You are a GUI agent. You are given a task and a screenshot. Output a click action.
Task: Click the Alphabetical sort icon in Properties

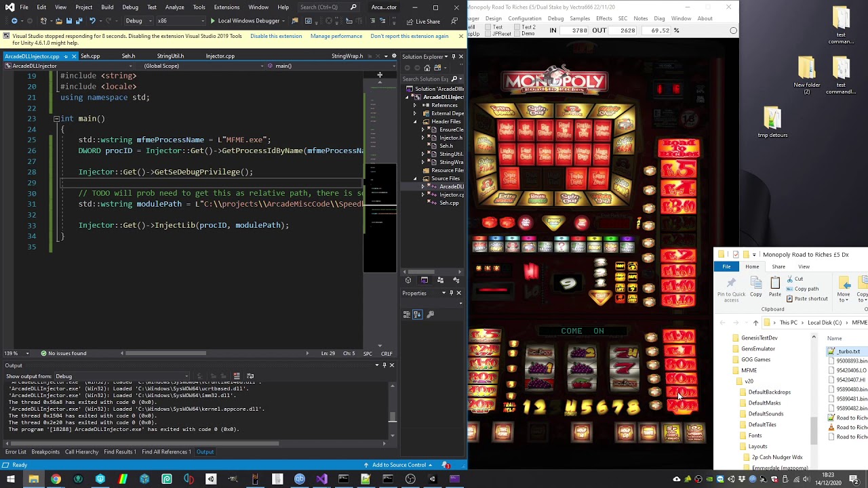coord(418,314)
